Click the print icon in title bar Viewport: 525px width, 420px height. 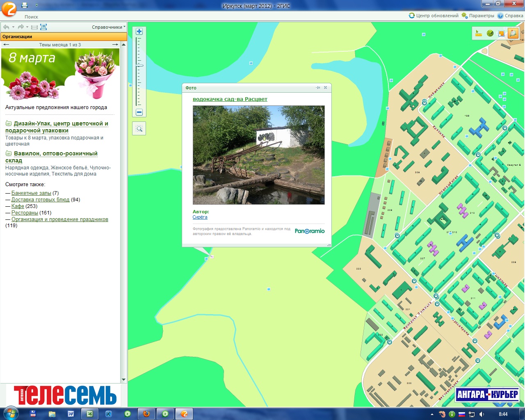point(25,5)
